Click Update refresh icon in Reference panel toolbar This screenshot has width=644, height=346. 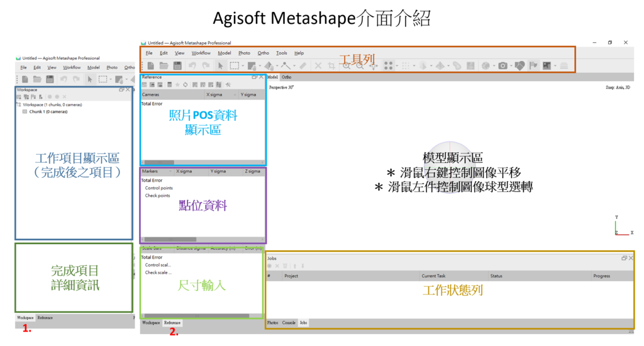tap(186, 85)
